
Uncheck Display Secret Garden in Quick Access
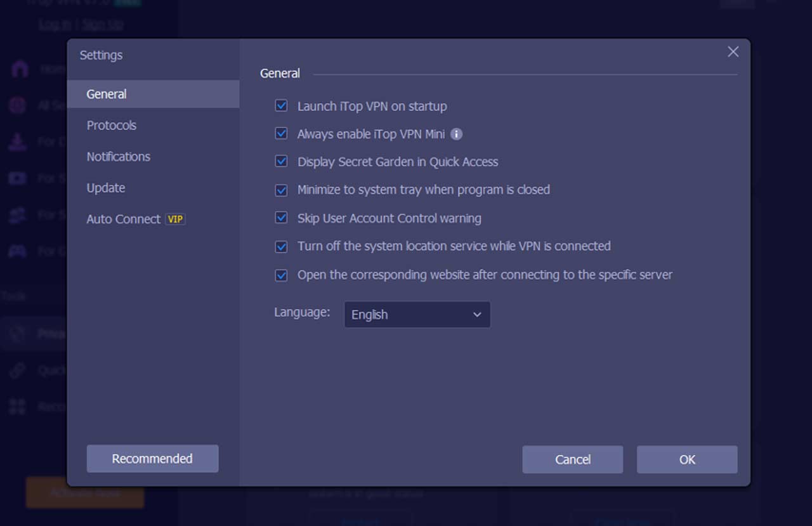click(281, 161)
